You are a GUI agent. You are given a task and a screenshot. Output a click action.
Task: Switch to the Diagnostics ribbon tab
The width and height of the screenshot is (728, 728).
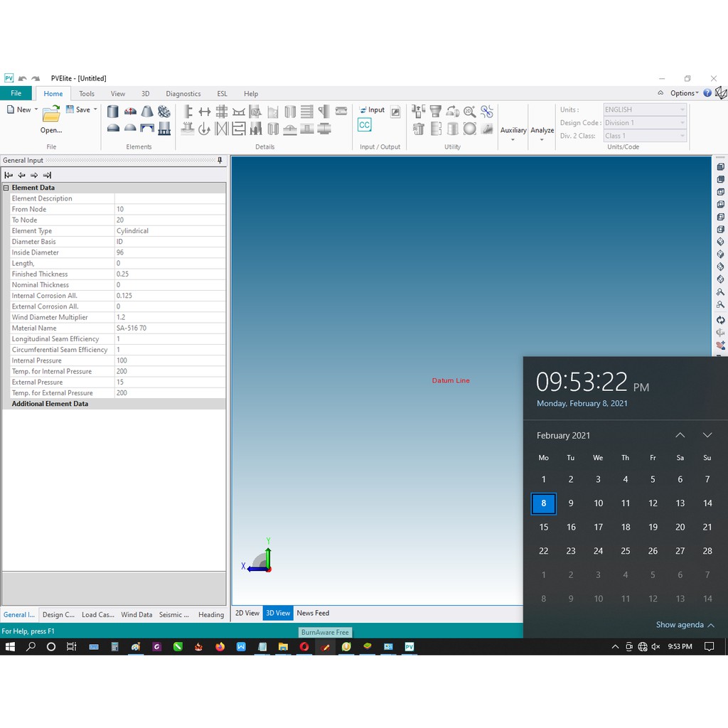tap(183, 94)
